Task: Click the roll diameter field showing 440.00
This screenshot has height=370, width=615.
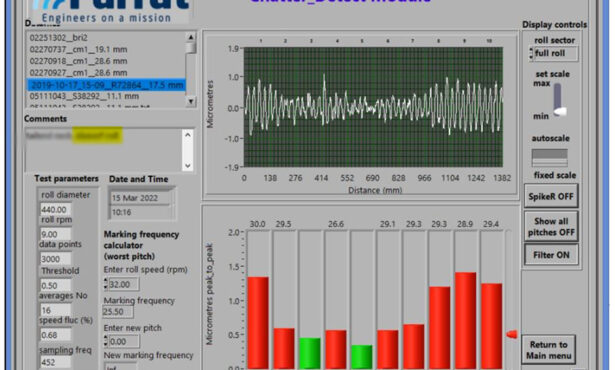Action: click(56, 210)
